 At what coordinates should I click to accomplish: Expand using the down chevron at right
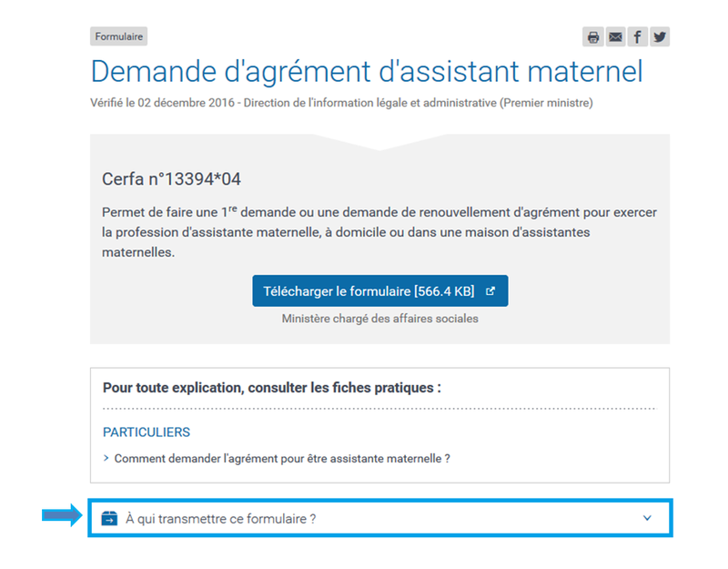(x=647, y=518)
